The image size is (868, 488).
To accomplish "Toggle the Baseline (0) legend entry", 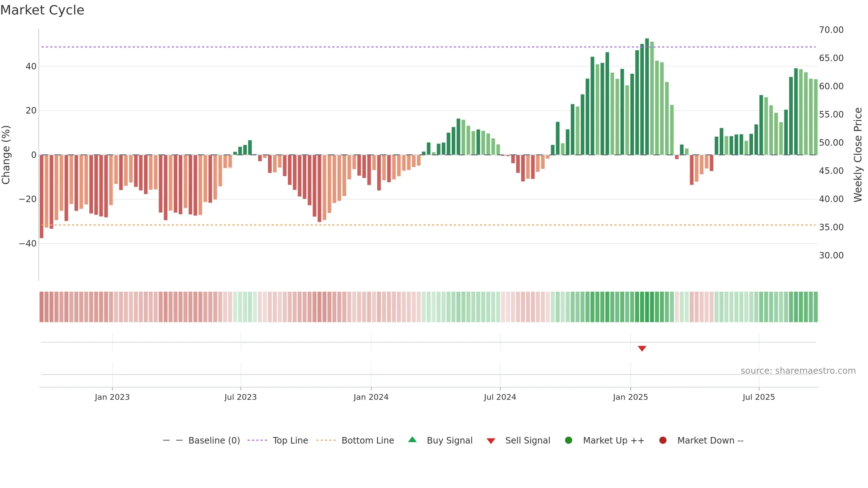I will click(x=201, y=440).
